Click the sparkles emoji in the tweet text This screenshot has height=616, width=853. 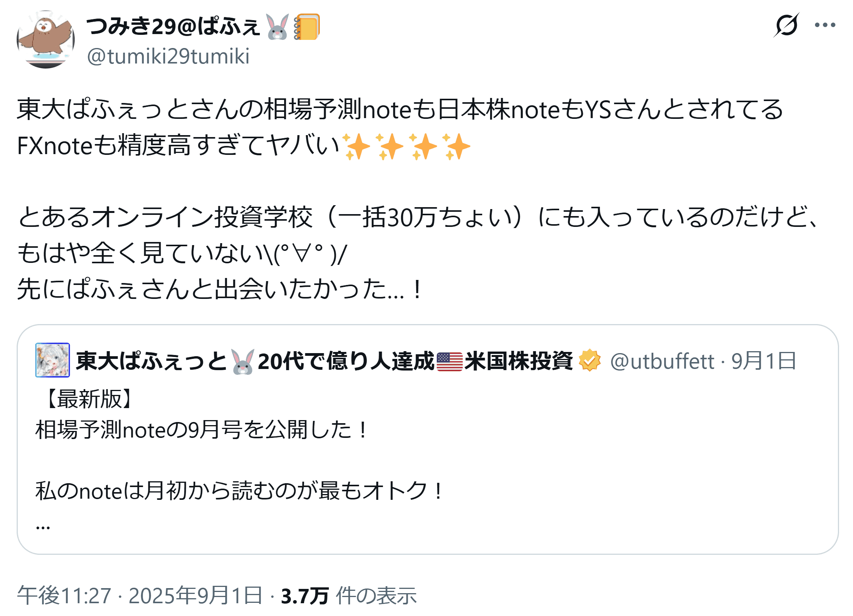[407, 146]
